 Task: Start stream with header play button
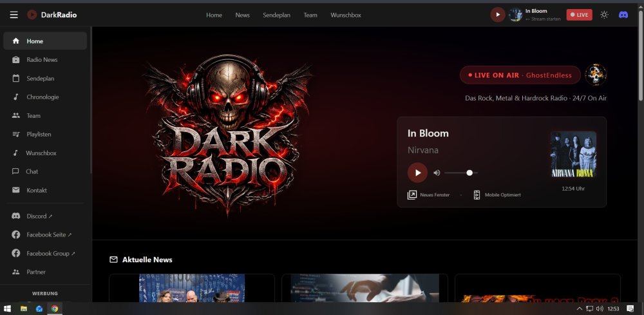click(x=497, y=15)
